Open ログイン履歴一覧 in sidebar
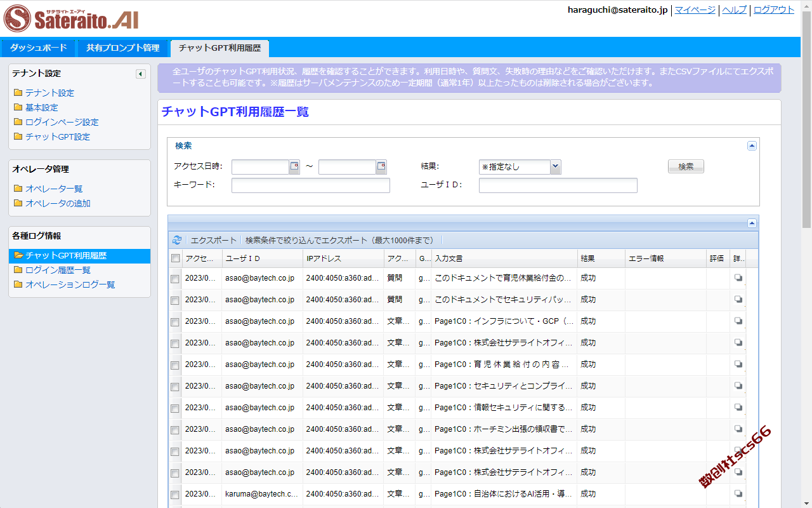 (x=58, y=270)
